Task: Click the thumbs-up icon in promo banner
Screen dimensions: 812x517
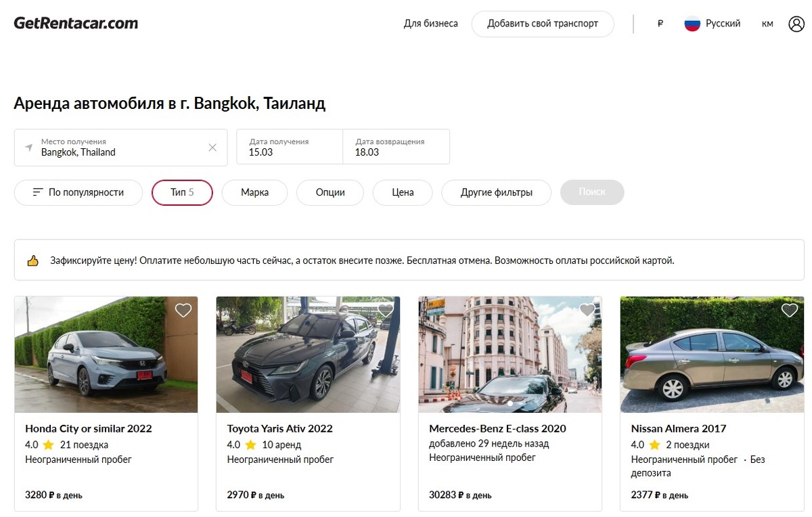Action: coord(32,261)
